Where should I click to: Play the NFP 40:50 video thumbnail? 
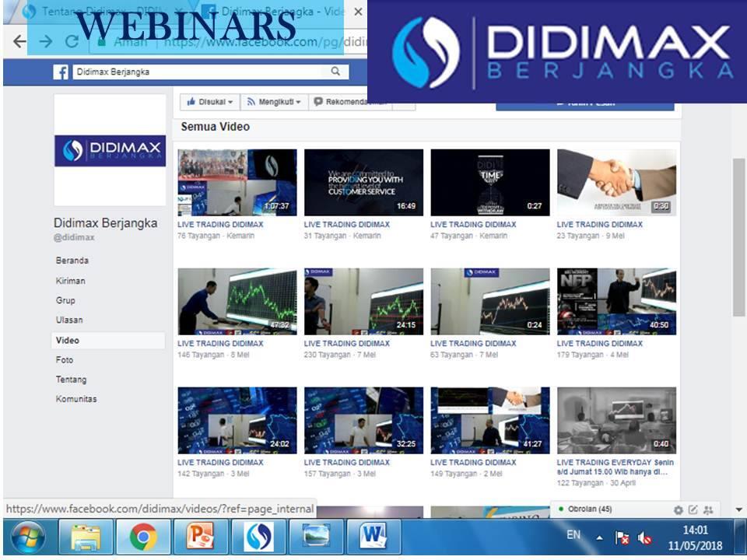616,302
